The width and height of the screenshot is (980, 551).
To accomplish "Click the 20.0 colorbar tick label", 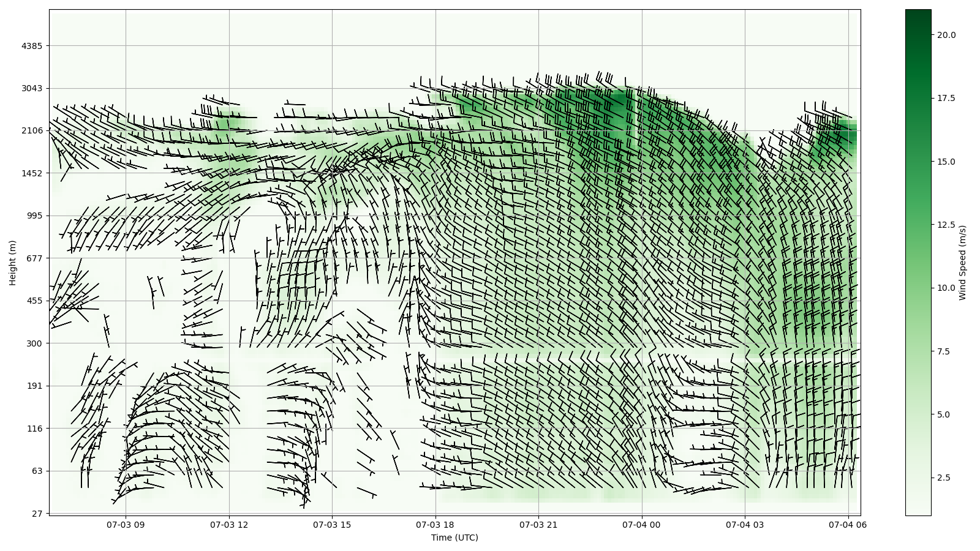I will click(x=946, y=35).
